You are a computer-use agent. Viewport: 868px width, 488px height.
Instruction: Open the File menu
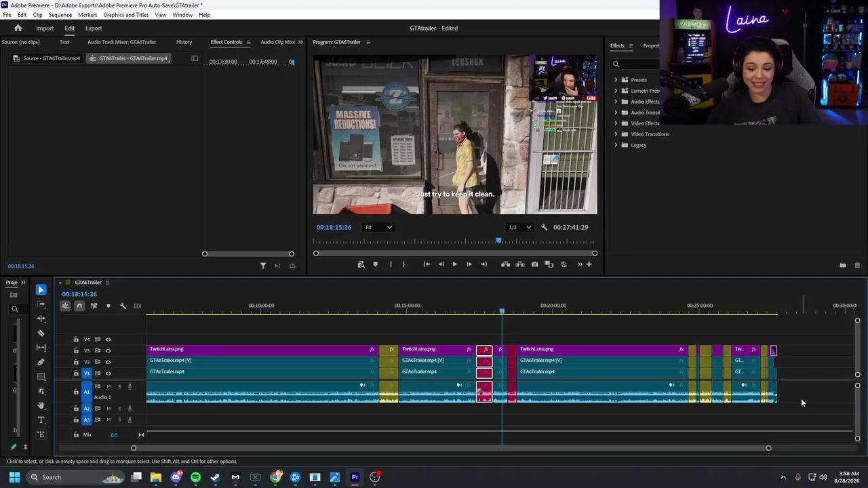point(7,15)
